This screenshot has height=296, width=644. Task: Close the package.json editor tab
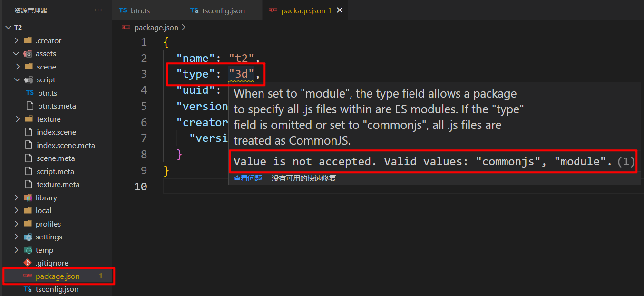click(340, 10)
